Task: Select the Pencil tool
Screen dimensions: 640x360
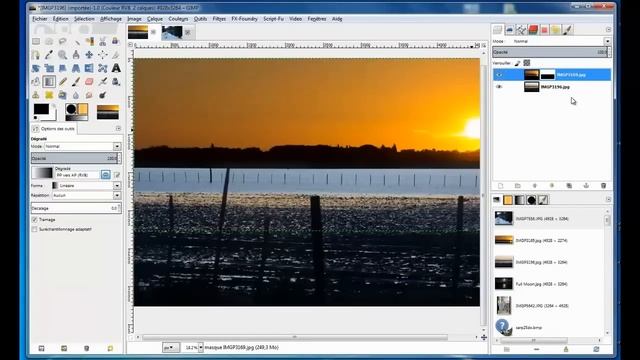Action: [x=62, y=82]
